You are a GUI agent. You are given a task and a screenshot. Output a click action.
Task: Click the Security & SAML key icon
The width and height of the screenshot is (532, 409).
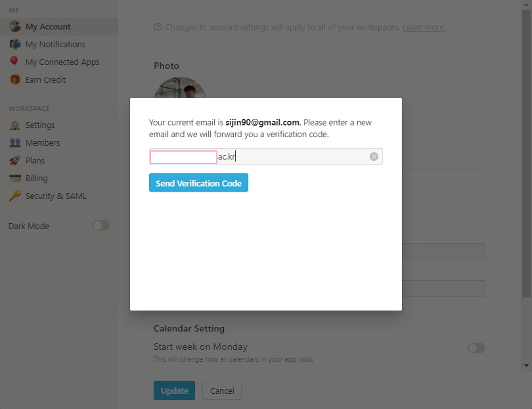pyautogui.click(x=14, y=196)
